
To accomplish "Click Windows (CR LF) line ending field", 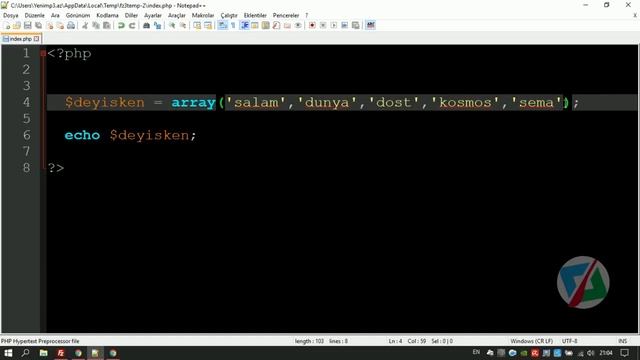I will (x=531, y=341).
